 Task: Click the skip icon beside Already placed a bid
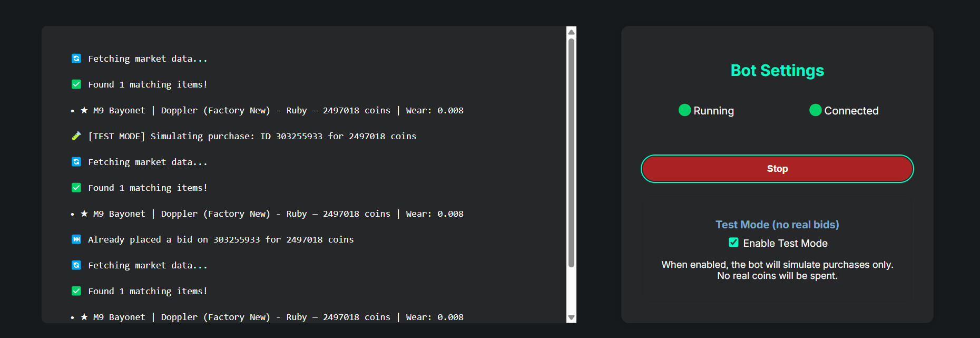(76, 239)
